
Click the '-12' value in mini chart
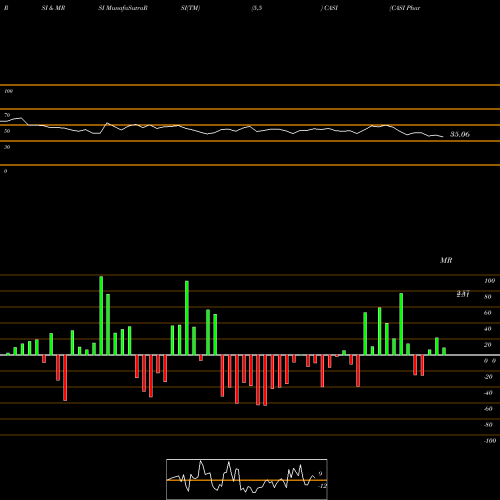click(x=322, y=486)
